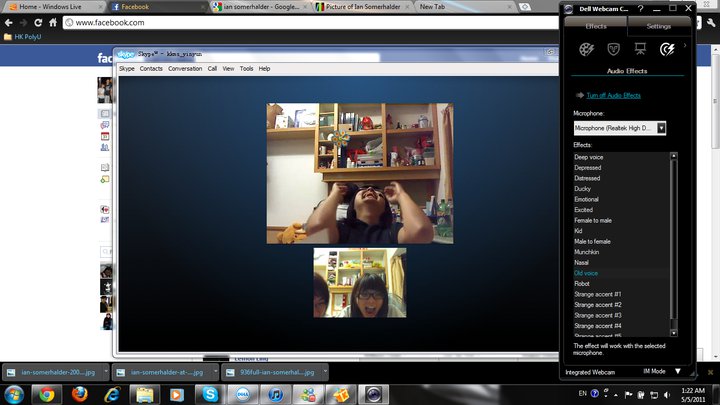
Task: Switch to Home - Windows Live tab
Action: [x=56, y=7]
